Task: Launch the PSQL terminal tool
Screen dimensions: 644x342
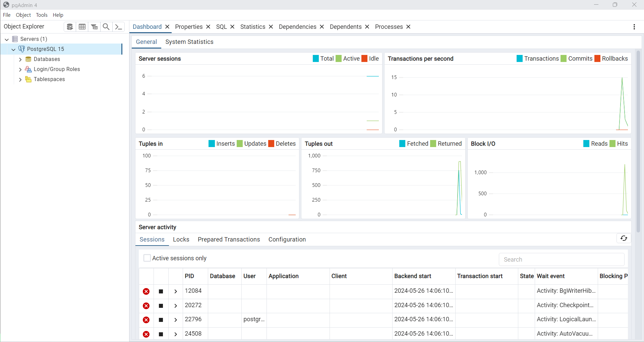Action: click(118, 26)
